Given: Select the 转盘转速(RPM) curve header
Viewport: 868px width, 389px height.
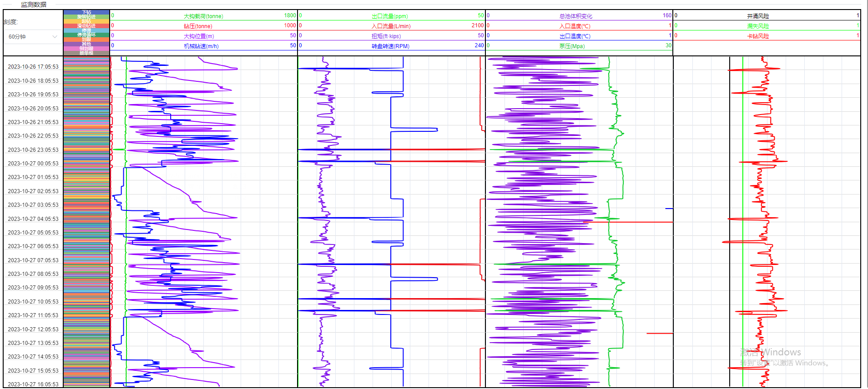Looking at the screenshot, I should click(390, 46).
